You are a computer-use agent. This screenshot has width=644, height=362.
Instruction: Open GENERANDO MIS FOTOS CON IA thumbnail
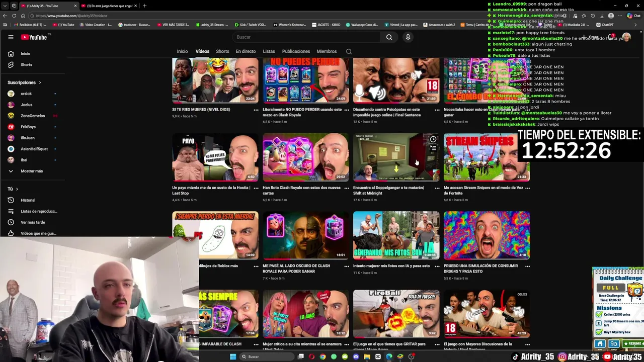click(x=396, y=235)
